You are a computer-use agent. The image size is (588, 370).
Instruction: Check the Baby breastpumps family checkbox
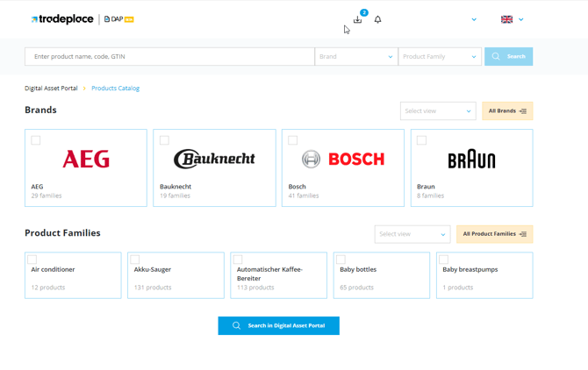(x=443, y=260)
